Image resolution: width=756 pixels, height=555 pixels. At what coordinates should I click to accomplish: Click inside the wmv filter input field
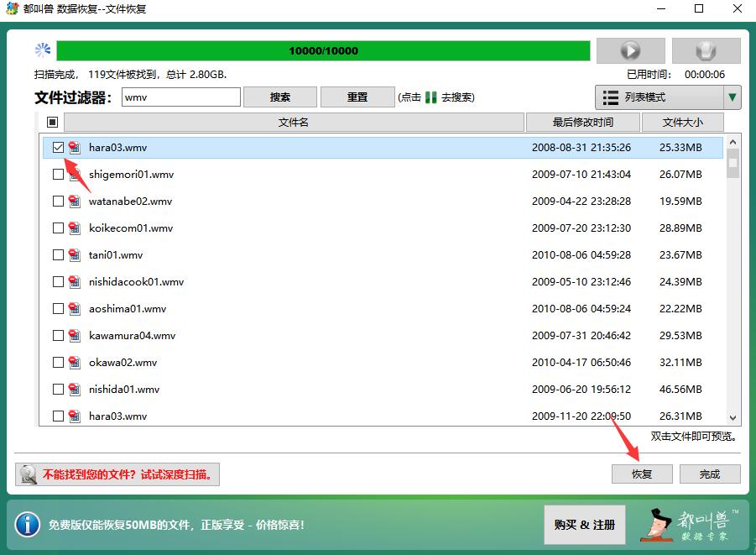(180, 97)
